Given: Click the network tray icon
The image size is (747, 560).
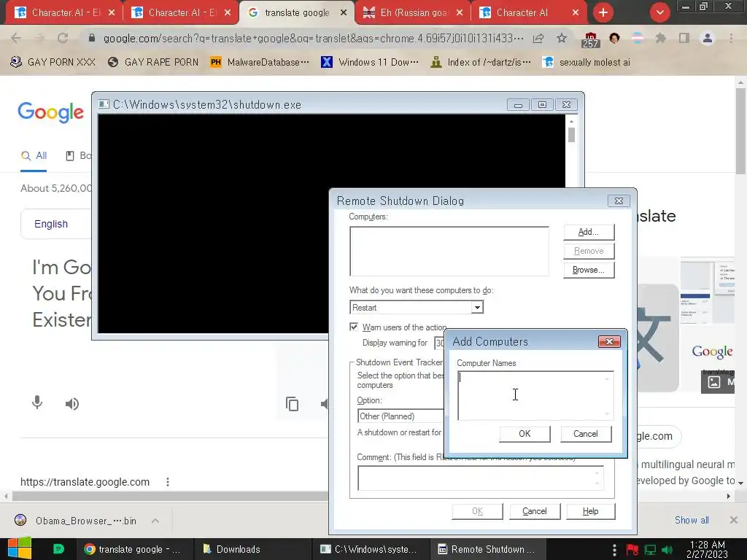Looking at the screenshot, I should (650, 550).
